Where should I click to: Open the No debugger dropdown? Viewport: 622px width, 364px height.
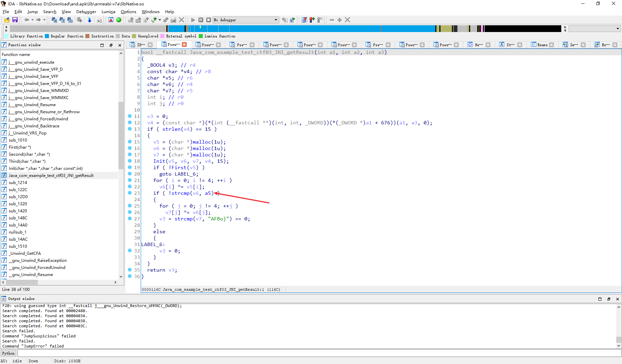coord(276,20)
